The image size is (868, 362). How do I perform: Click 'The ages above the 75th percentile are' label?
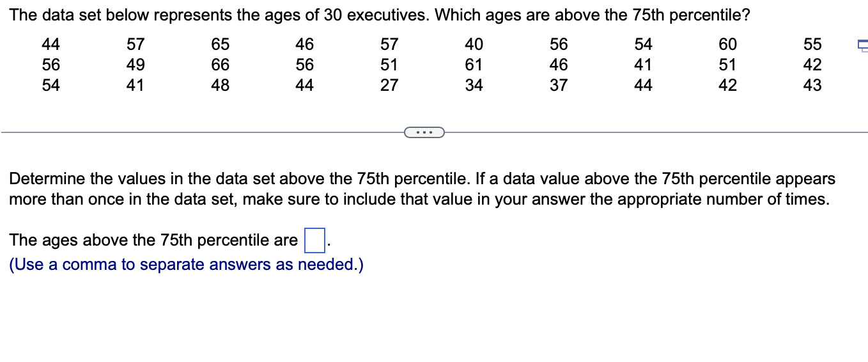[x=153, y=240]
